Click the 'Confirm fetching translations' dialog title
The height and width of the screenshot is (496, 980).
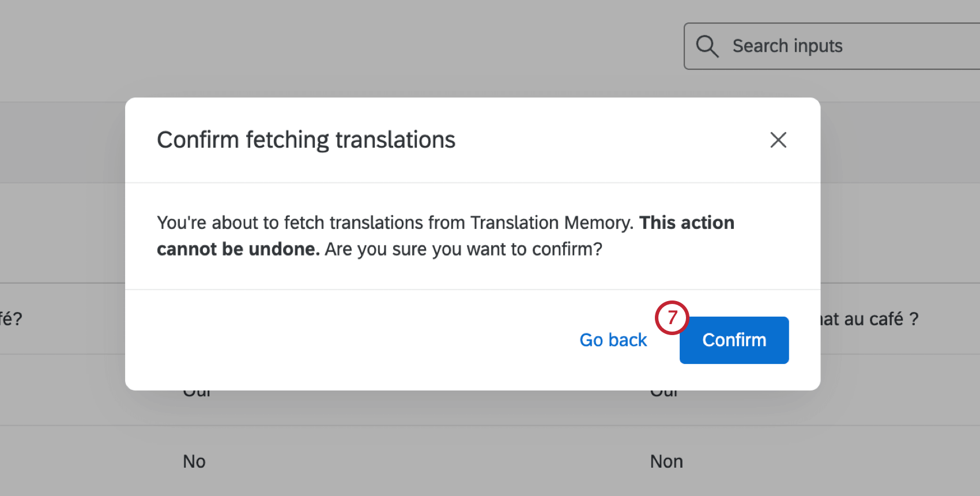306,140
